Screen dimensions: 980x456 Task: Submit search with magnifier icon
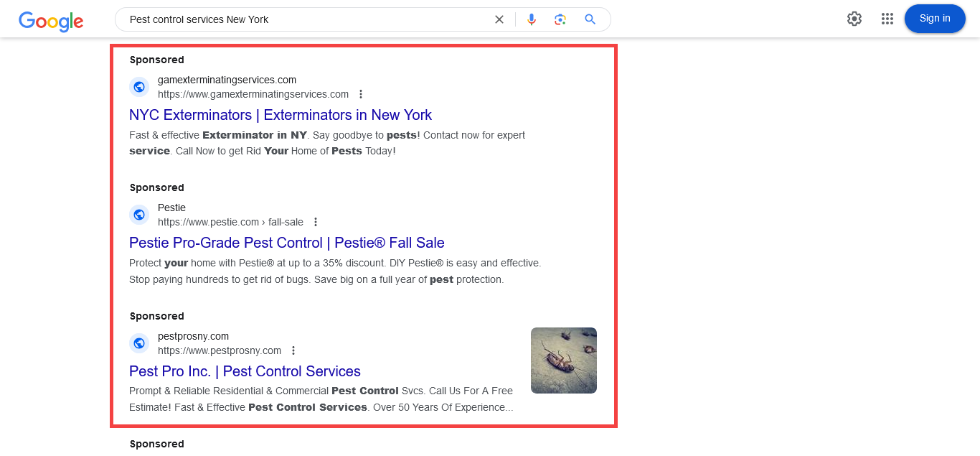click(590, 19)
